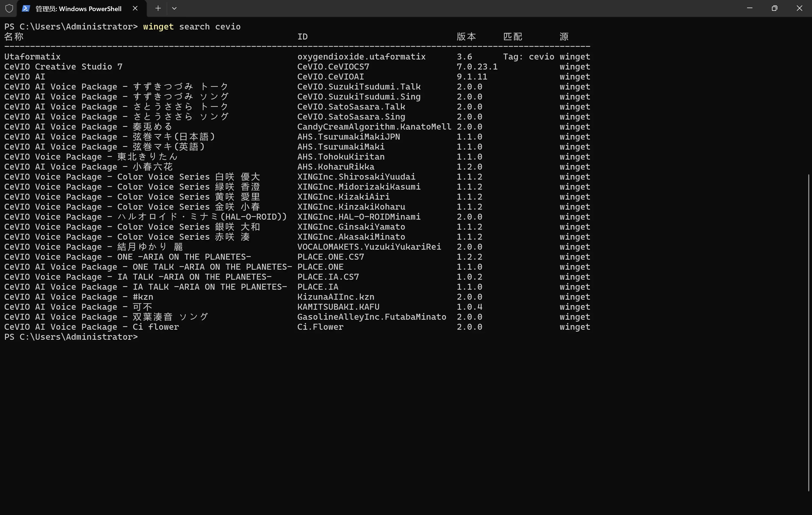
Task: Click the Ci.Flower package ID
Action: point(320,327)
